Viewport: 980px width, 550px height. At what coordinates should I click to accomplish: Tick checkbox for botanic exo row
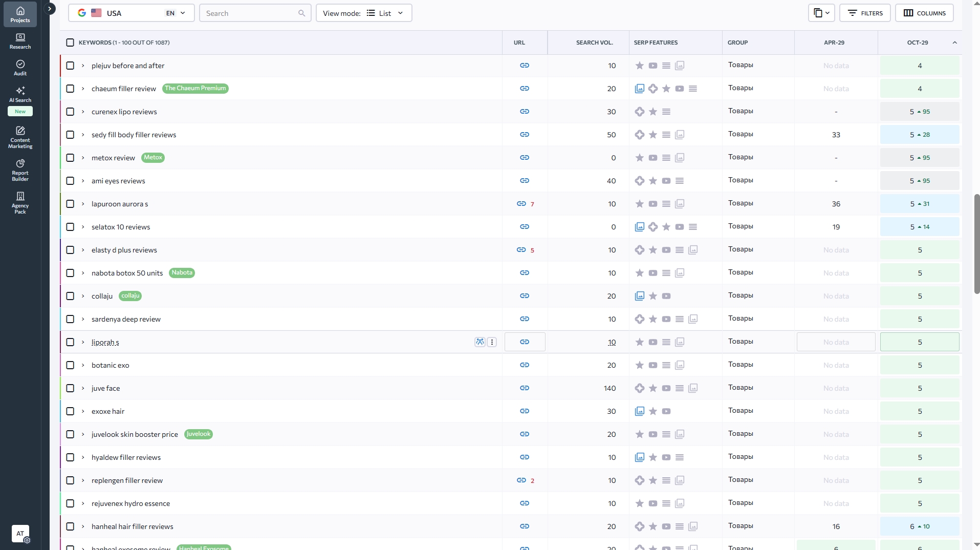tap(70, 365)
